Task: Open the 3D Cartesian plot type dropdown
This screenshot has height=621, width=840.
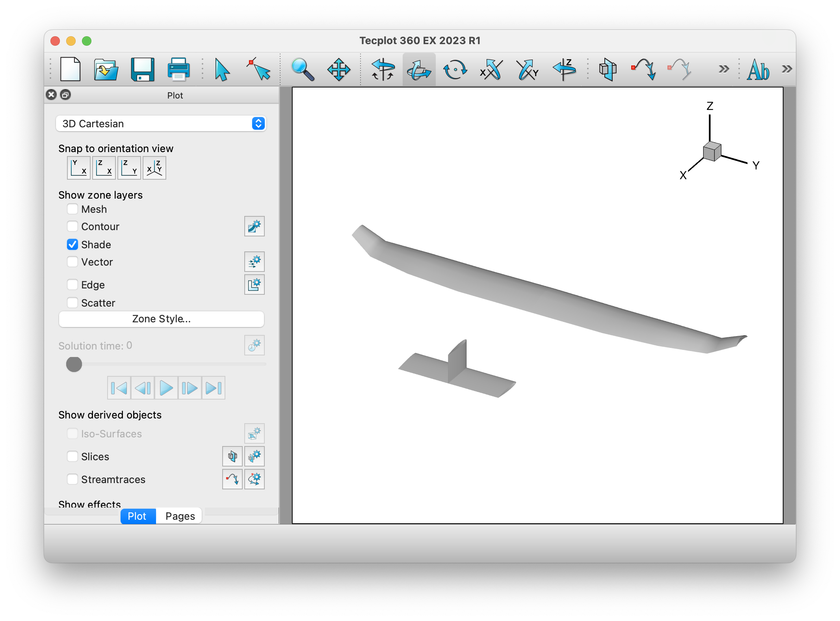Action: click(x=161, y=124)
